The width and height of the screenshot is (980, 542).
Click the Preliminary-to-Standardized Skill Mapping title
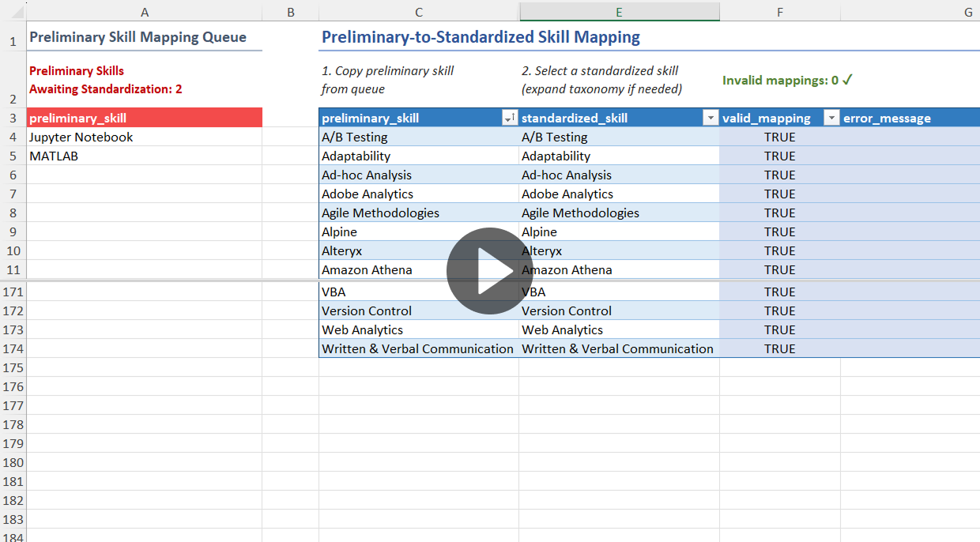(481, 37)
